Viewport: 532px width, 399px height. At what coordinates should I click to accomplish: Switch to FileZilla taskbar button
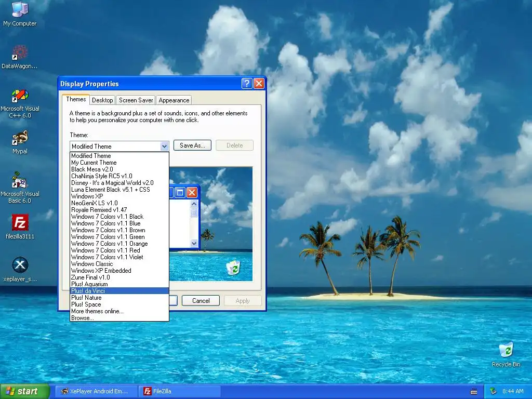180,391
